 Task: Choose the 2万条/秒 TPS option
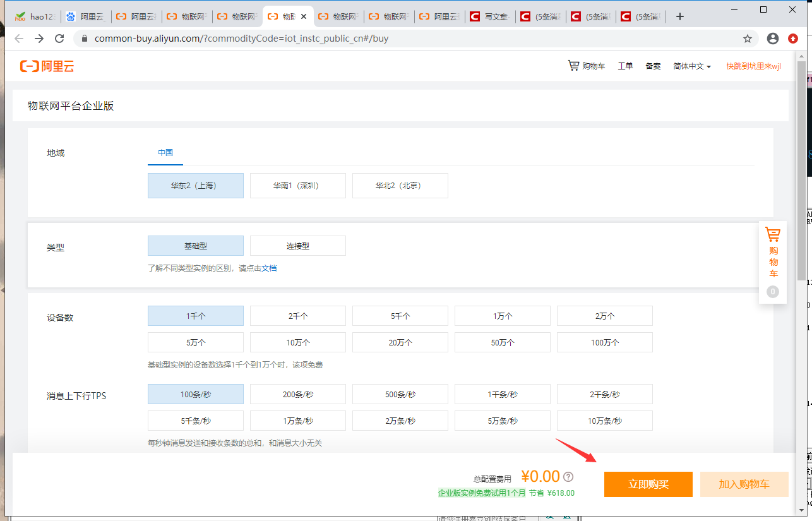pos(400,421)
